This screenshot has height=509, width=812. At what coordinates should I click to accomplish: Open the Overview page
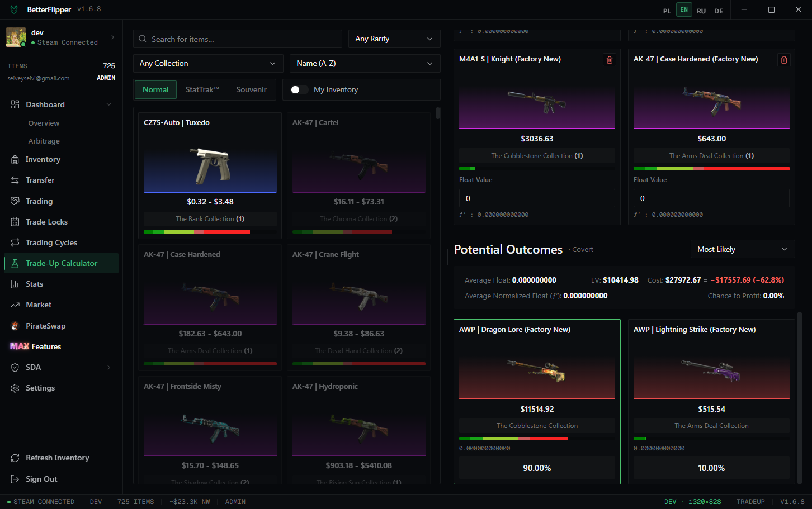[x=44, y=123]
